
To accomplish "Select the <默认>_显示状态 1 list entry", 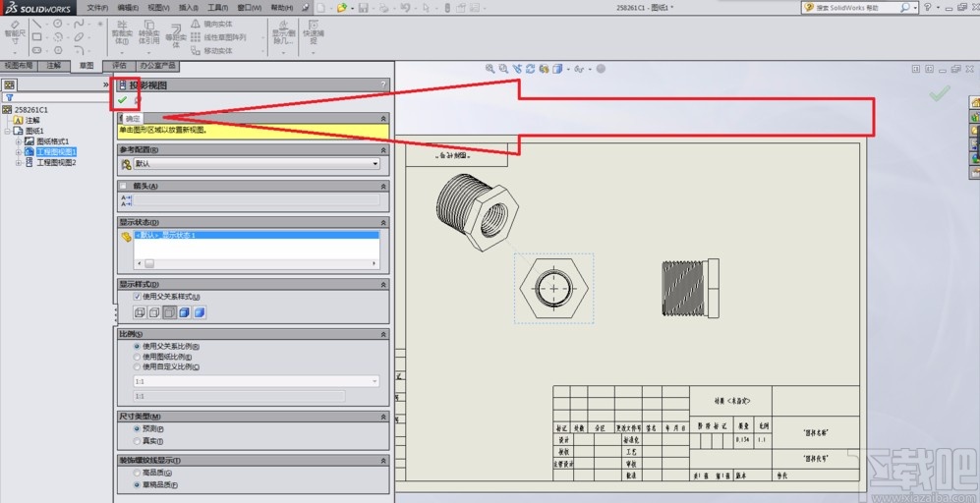I will (257, 235).
